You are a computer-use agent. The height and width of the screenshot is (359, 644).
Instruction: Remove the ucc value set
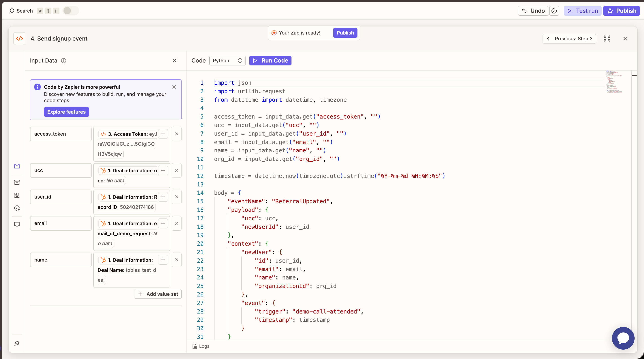[177, 171]
